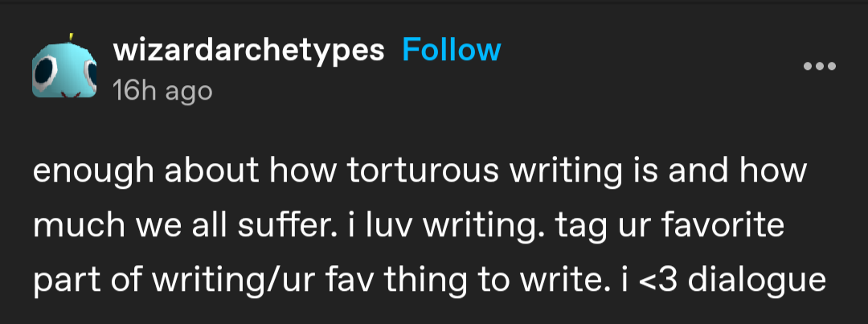The image size is (868, 324).
Task: Open the wizardarchetypes blog by username
Action: click(x=249, y=51)
